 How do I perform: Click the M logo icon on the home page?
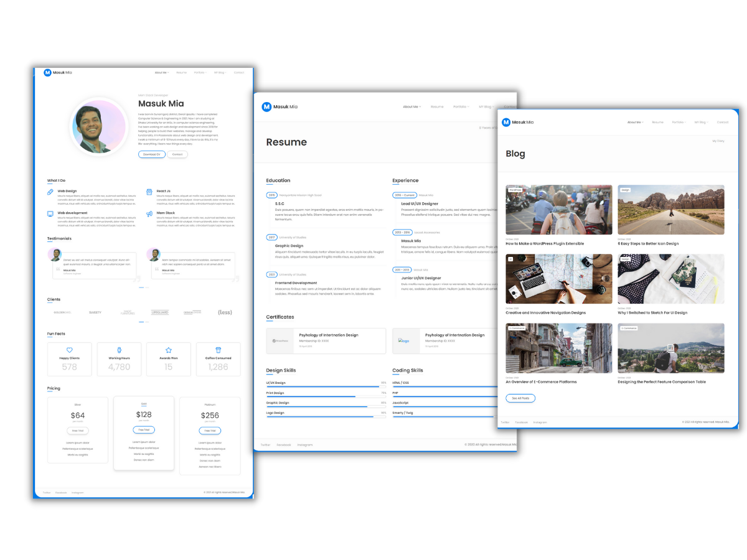(x=47, y=73)
